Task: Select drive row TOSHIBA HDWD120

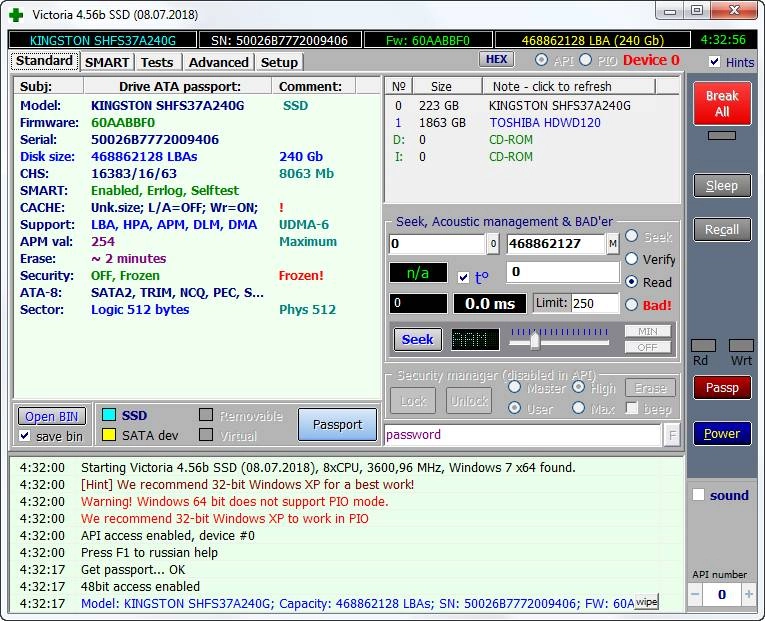Action: 532,122
